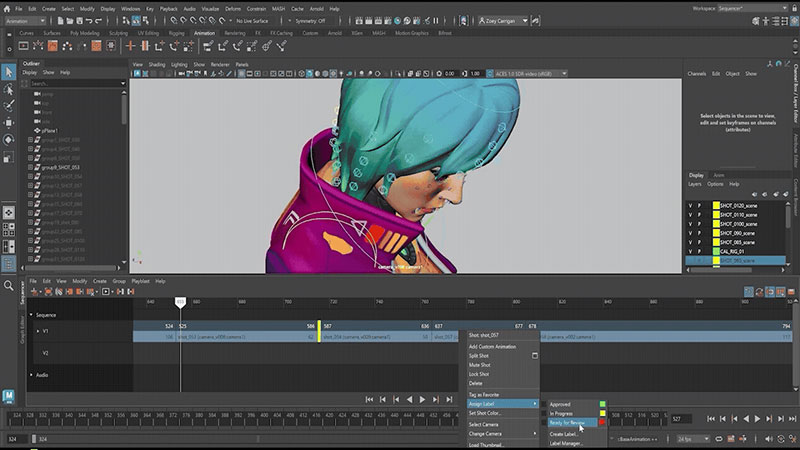Image resolution: width=800 pixels, height=450 pixels.
Task: Click the Undo arrow icon
Action: click(x=89, y=21)
